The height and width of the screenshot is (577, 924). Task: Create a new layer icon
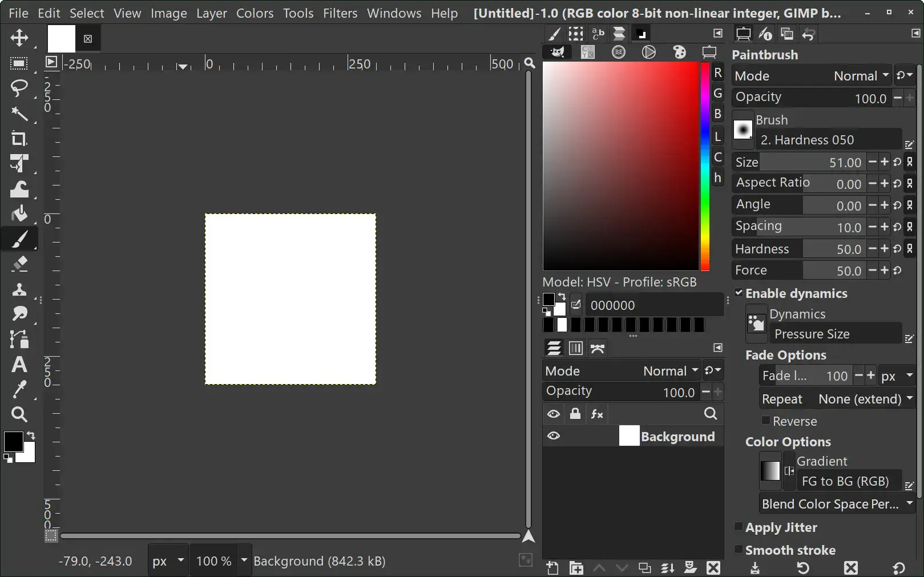tap(552, 568)
